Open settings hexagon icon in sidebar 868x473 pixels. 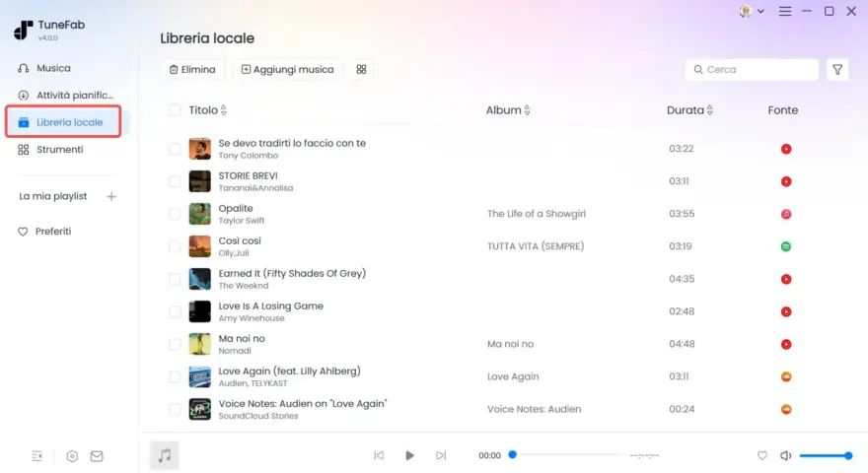72,456
